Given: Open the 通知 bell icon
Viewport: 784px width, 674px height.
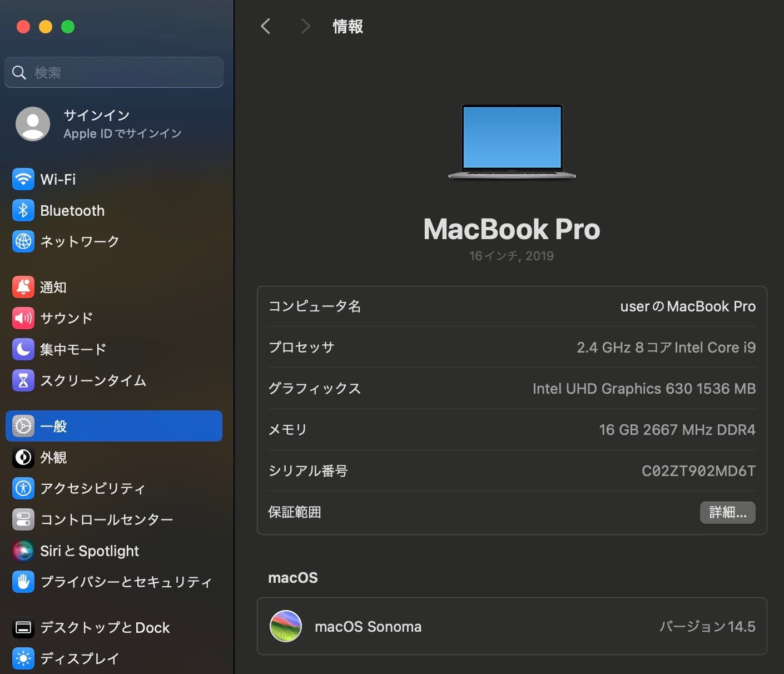Looking at the screenshot, I should click(x=23, y=287).
